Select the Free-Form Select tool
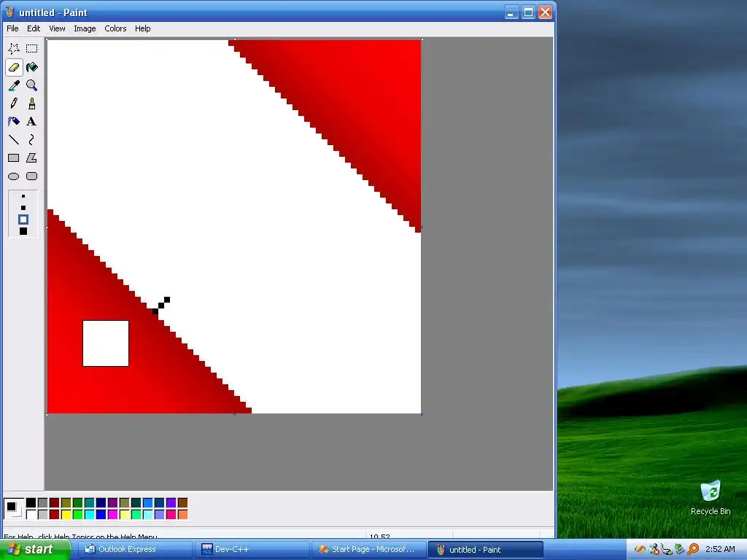 [x=14, y=49]
